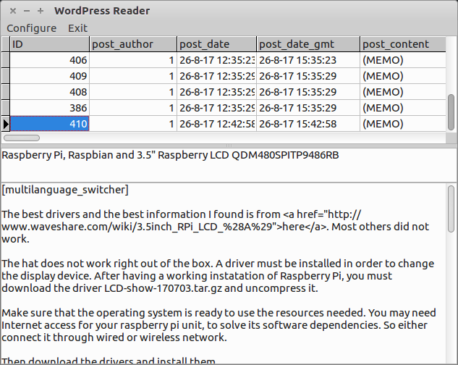Viewport: 458px width, 365px height.
Task: Click post_date_gmt cell 26-8-17 15:35:23
Action: (308, 60)
